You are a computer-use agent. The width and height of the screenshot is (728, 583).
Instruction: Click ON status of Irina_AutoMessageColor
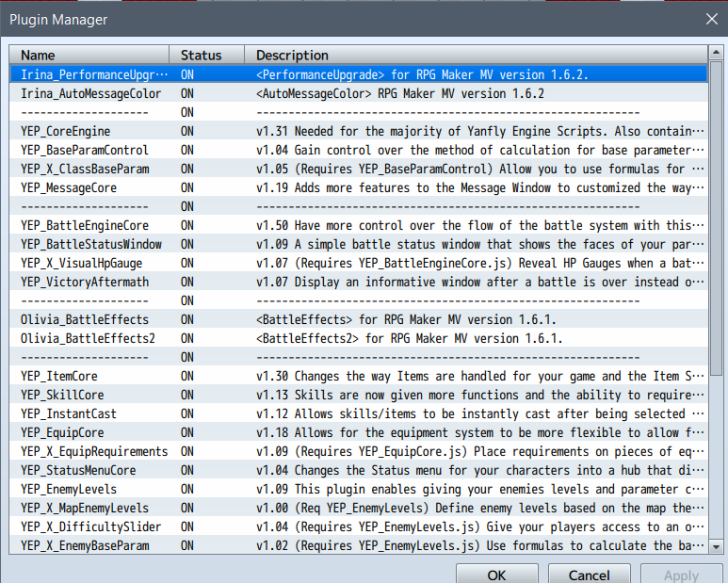point(187,93)
